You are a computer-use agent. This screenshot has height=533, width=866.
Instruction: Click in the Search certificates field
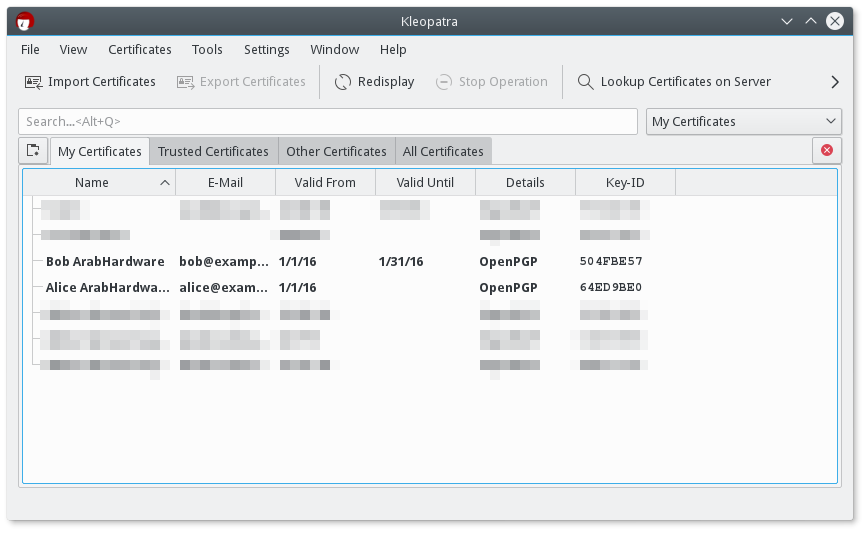tap(328, 122)
